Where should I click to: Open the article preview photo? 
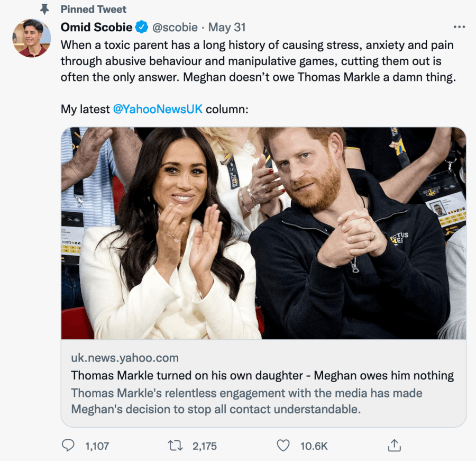[x=263, y=233]
